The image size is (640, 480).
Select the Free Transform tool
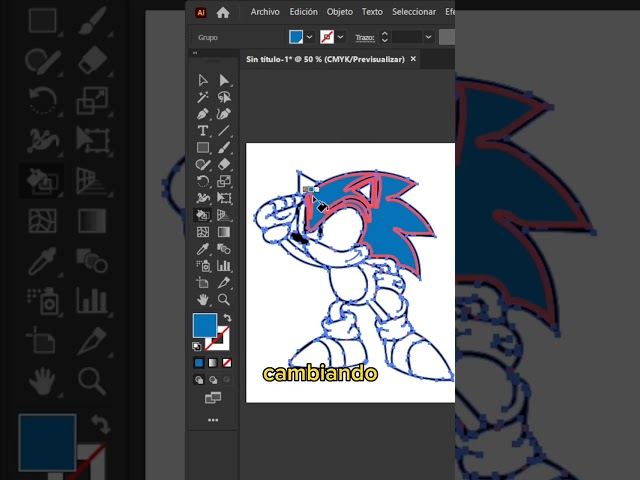click(x=224, y=198)
